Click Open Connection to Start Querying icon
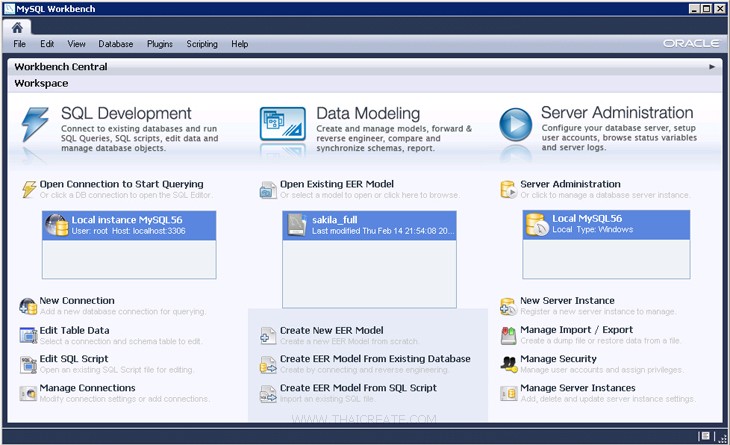Screen dimensions: 730x445 pyautogui.click(x=29, y=189)
